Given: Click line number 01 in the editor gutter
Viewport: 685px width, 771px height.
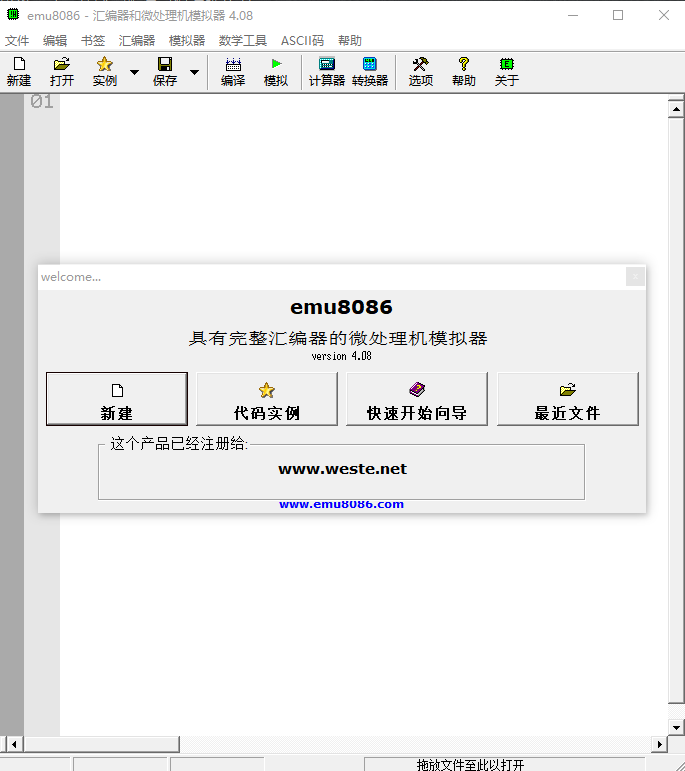Looking at the screenshot, I should [x=42, y=102].
